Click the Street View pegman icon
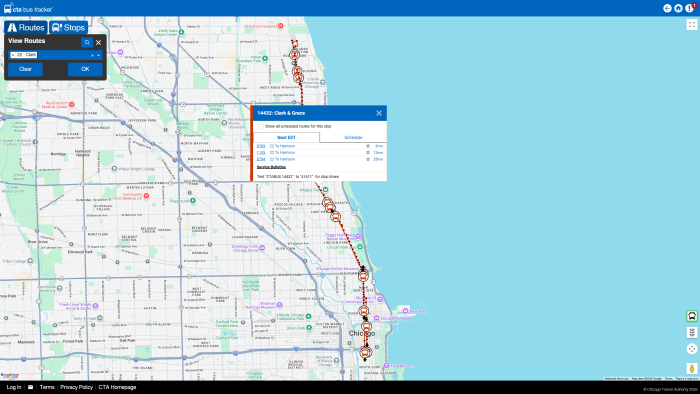The height and width of the screenshot is (394, 700). [692, 368]
